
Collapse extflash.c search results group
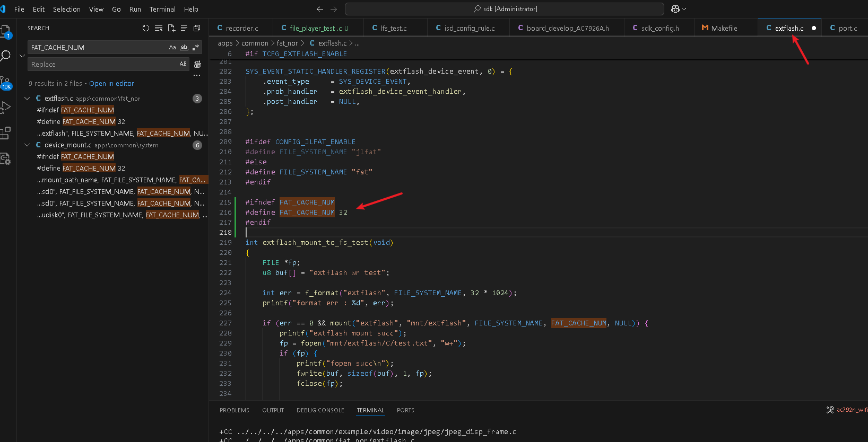point(27,99)
